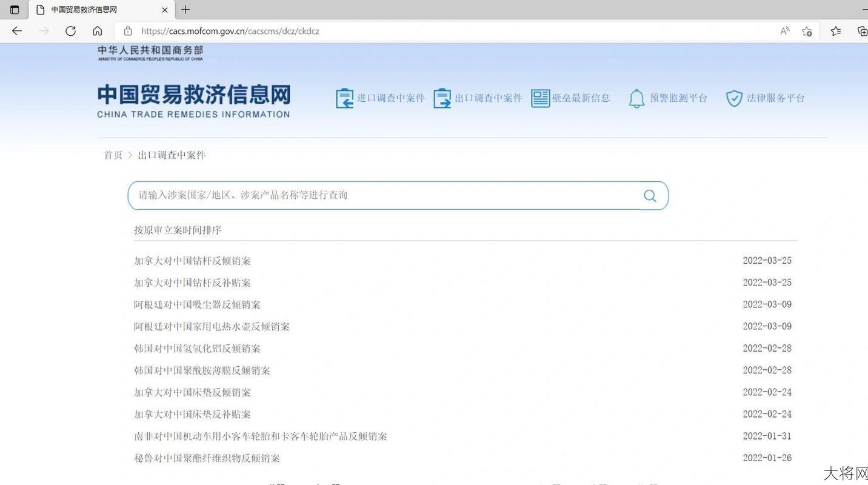Viewport: 868px width, 485px height.
Task: Click the date of 钻杆反倾销案 row
Action: (767, 261)
